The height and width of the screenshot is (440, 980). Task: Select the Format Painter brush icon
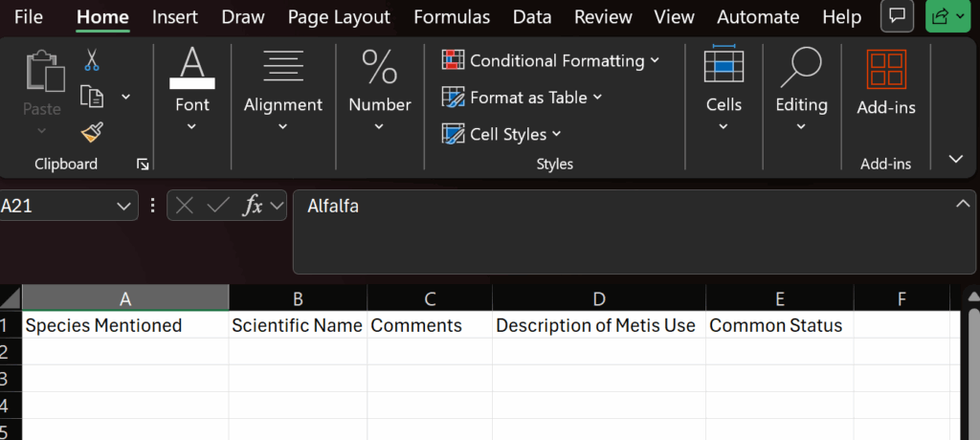(x=92, y=132)
